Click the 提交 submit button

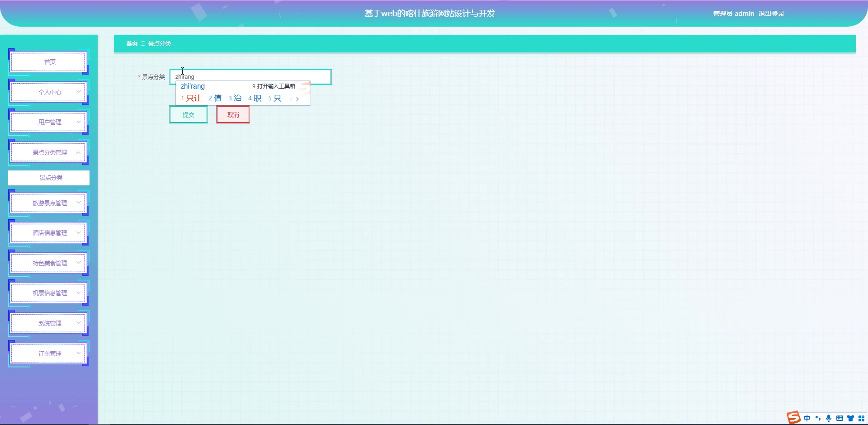[189, 115]
